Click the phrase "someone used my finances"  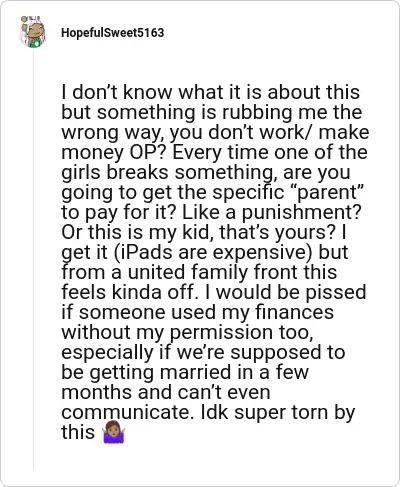click(x=206, y=312)
